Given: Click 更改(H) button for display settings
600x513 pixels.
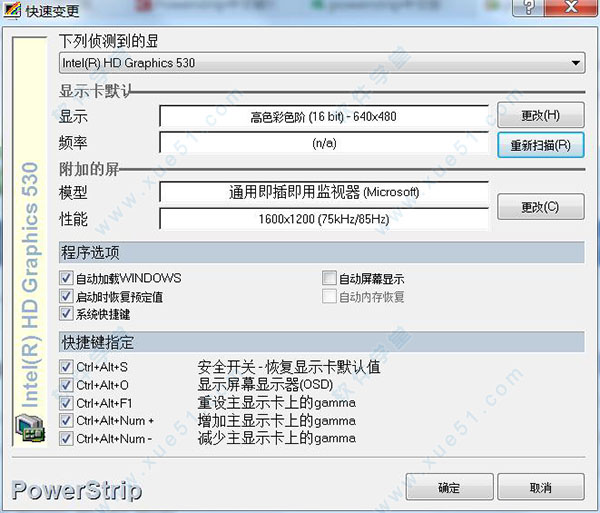Looking at the screenshot, I should [541, 115].
